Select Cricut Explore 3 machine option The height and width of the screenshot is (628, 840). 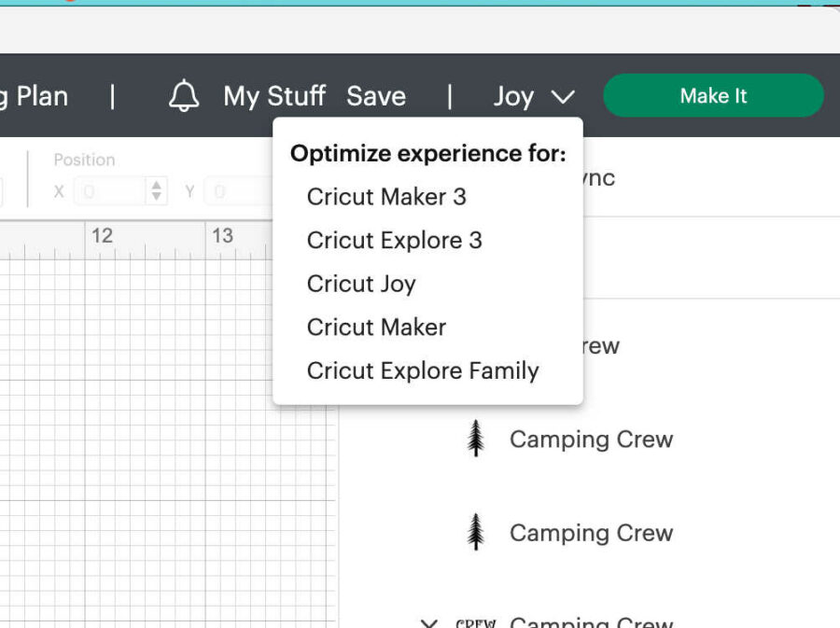[x=394, y=241]
